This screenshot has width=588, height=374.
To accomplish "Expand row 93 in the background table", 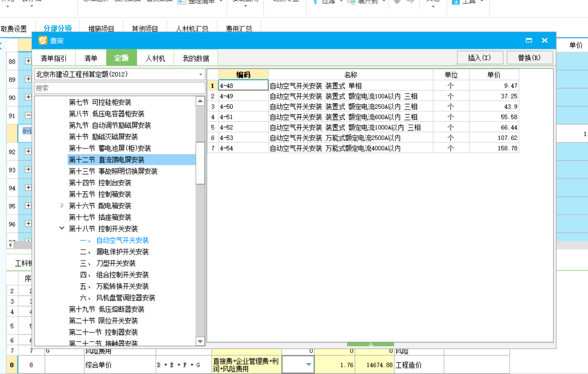I will pyautogui.click(x=28, y=169).
